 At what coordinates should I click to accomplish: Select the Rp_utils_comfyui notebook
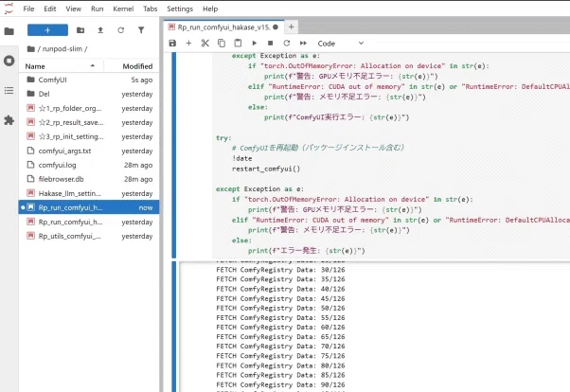89,236
